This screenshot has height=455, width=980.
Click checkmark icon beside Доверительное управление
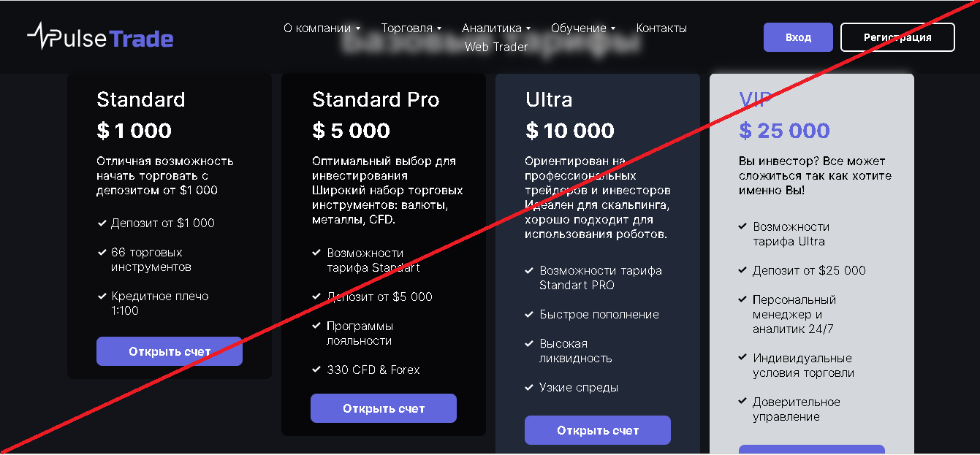pos(742,402)
